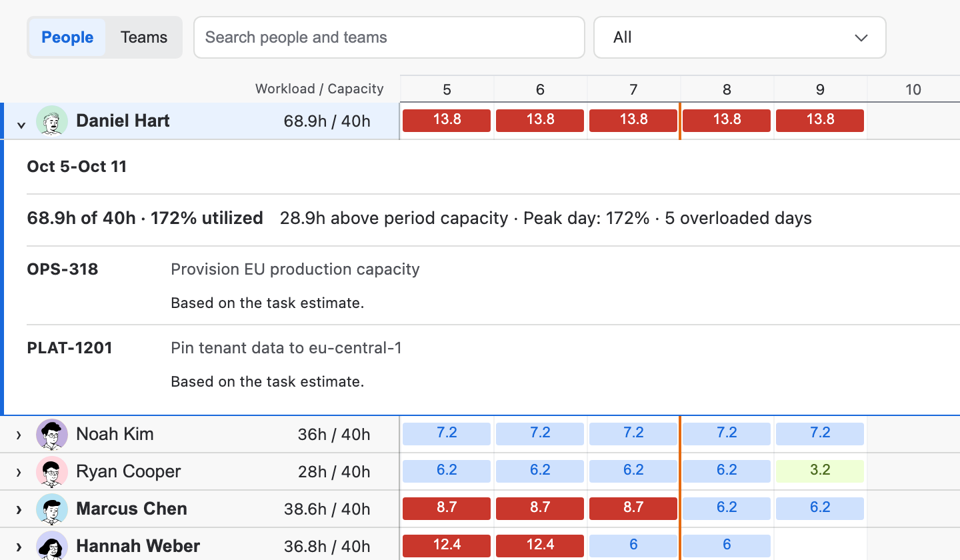The width and height of the screenshot is (960, 560).
Task: Select Marcus Chen's 6.2 bar on day 9
Action: (820, 509)
